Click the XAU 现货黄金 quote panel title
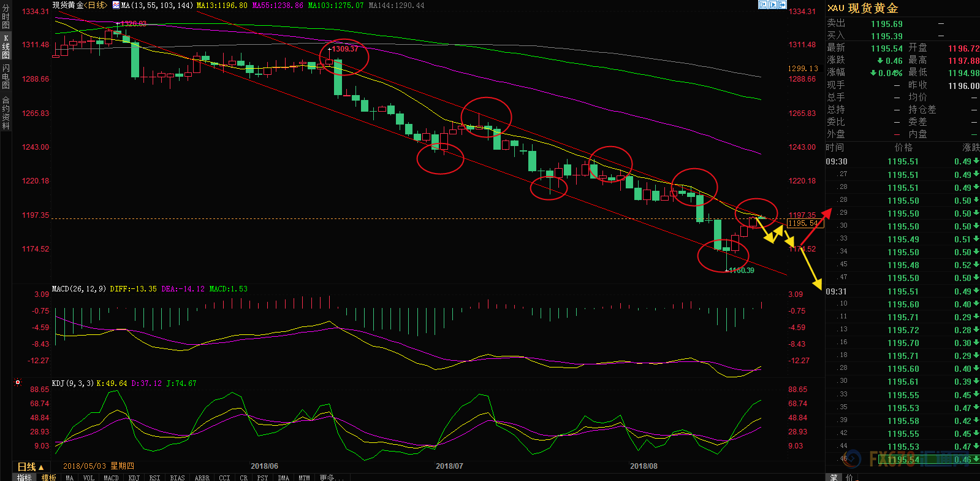The height and width of the screenshot is (481, 980). pos(863,8)
